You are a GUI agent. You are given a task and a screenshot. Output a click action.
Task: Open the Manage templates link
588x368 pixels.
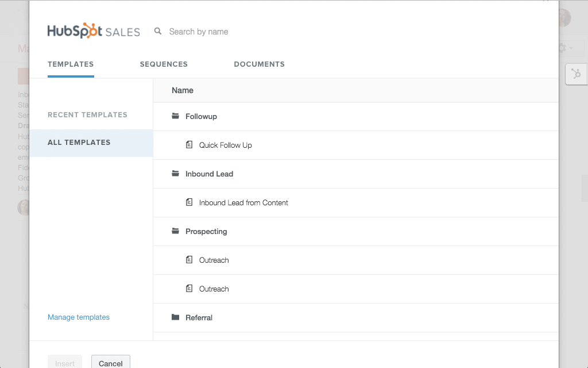point(78,317)
